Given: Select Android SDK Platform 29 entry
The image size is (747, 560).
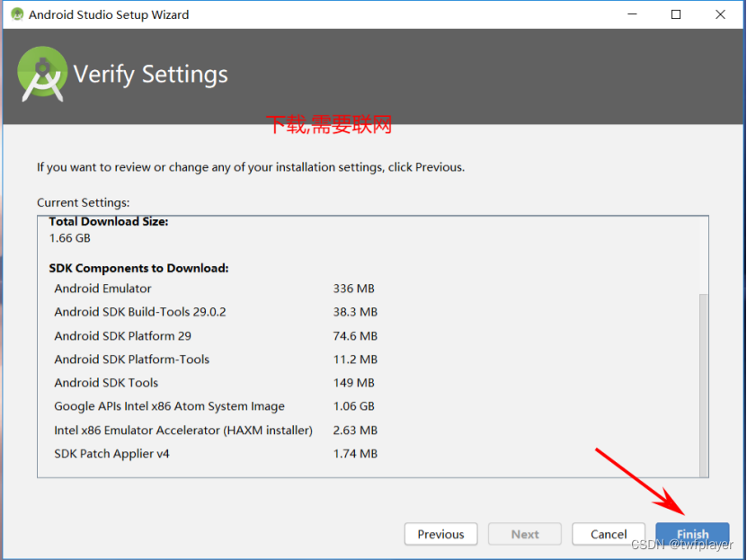Looking at the screenshot, I should [122, 335].
